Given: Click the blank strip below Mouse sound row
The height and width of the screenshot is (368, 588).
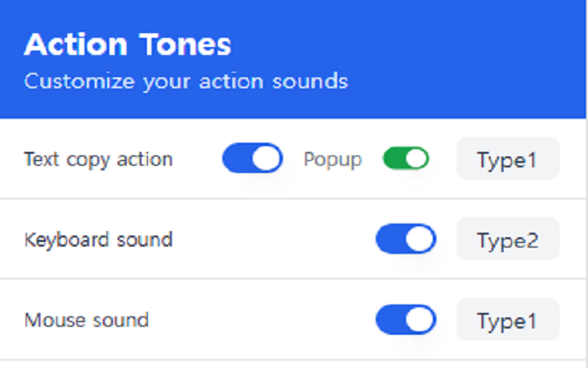Looking at the screenshot, I should tap(294, 363).
